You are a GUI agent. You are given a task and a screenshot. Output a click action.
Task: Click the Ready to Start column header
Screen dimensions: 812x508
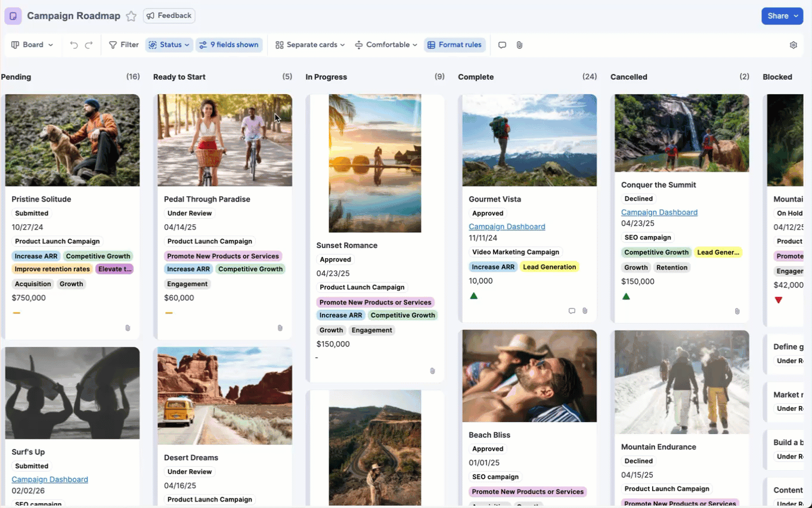(179, 77)
